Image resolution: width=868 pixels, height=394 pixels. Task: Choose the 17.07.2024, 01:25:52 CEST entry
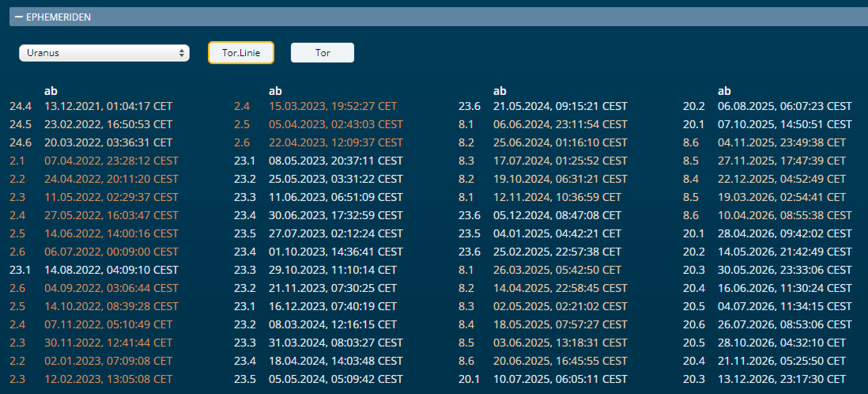(560, 161)
